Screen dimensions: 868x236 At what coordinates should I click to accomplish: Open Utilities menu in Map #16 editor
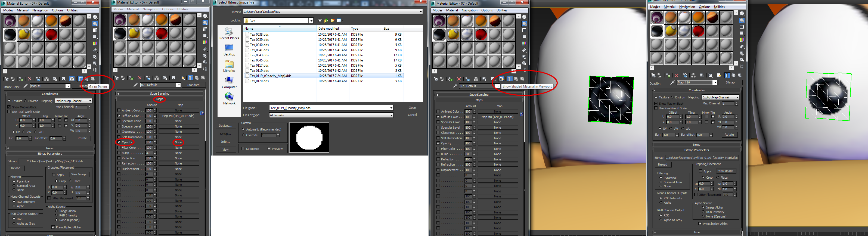coord(720,7)
